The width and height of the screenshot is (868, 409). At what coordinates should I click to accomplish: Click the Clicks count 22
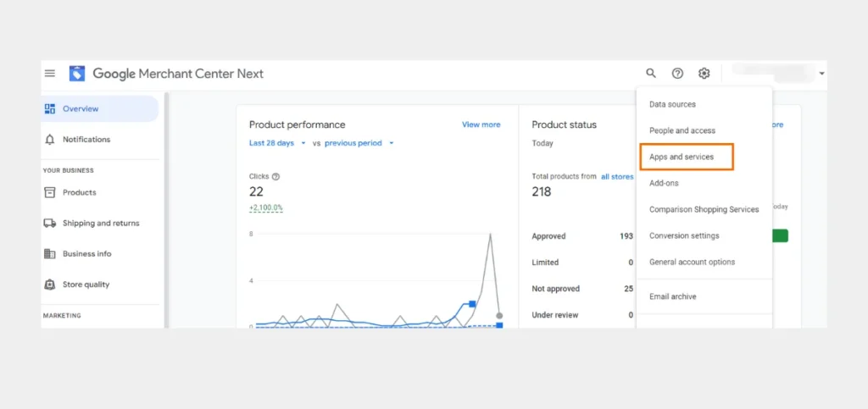256,191
